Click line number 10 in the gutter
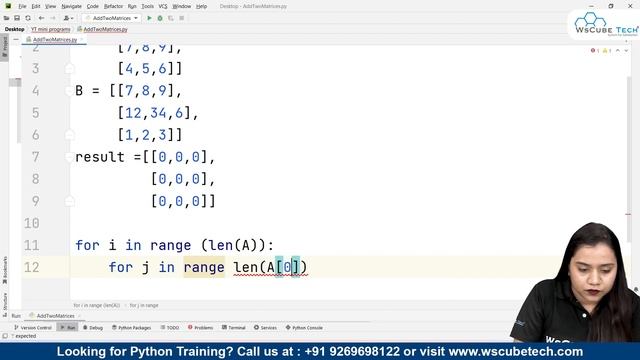 pos(32,223)
